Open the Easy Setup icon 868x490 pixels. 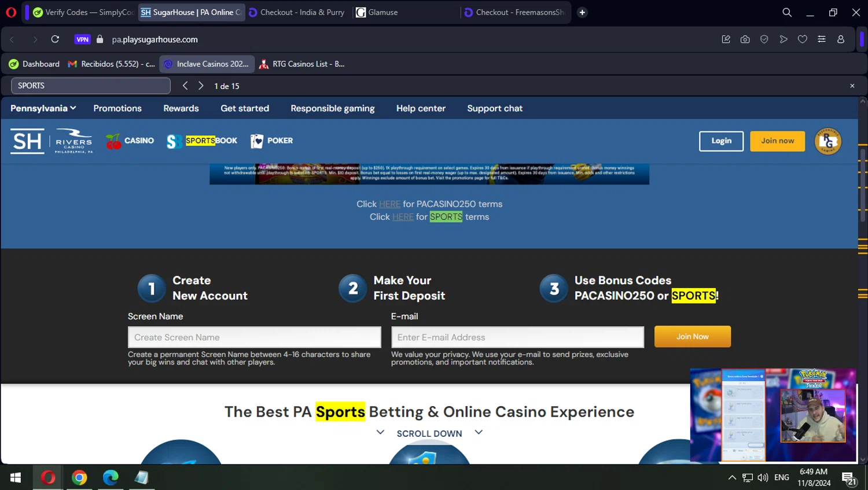[822, 39]
